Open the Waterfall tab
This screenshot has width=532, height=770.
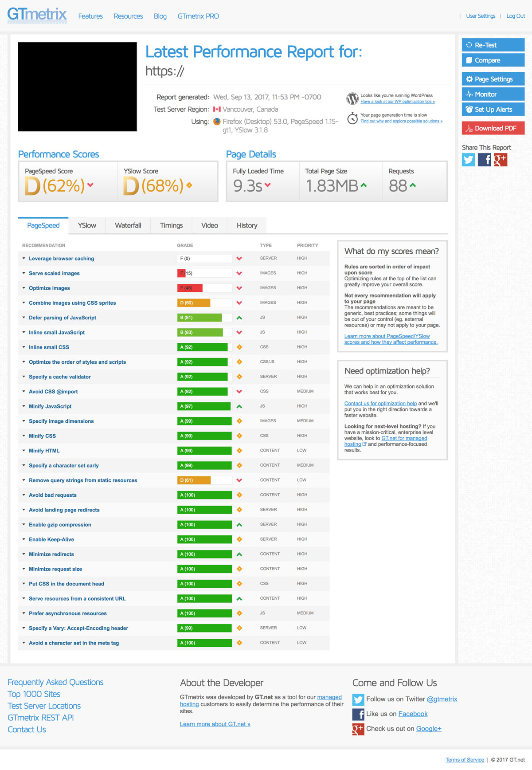128,225
